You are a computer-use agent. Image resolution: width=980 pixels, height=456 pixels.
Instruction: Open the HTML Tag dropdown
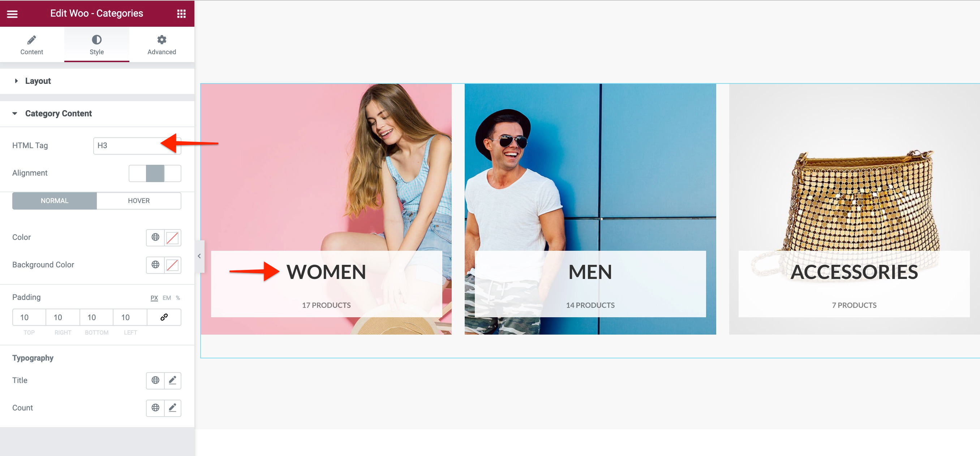point(136,146)
